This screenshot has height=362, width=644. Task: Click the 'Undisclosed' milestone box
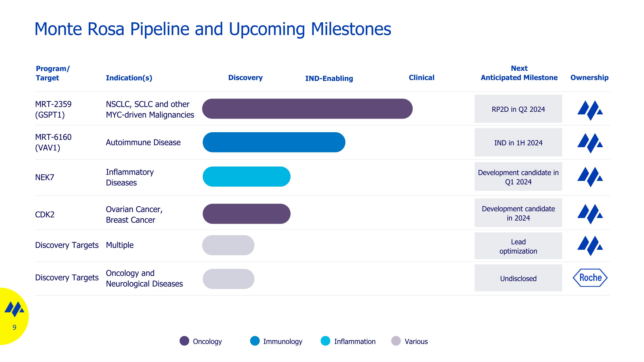518,278
